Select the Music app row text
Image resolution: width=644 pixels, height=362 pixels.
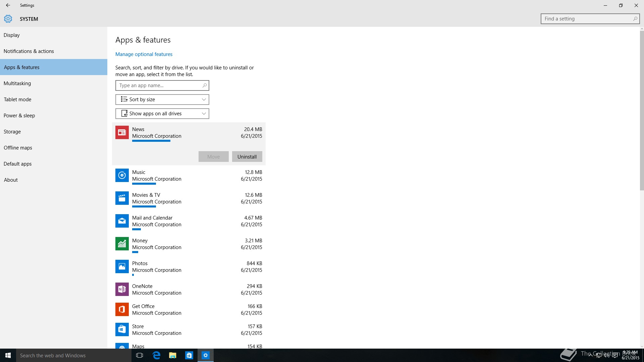coord(139,172)
